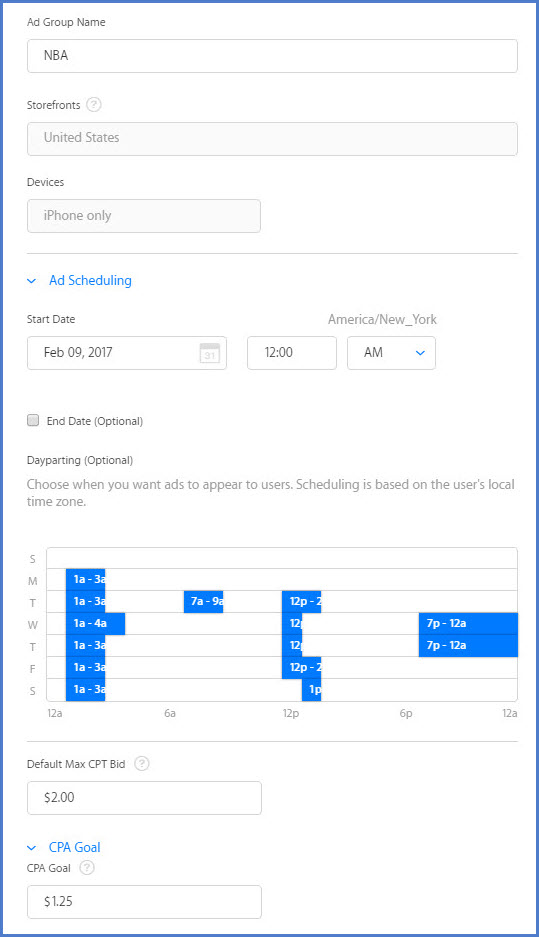The height and width of the screenshot is (937, 539).
Task: Click the CPA Goal $1.25 field
Action: pyautogui.click(x=145, y=902)
